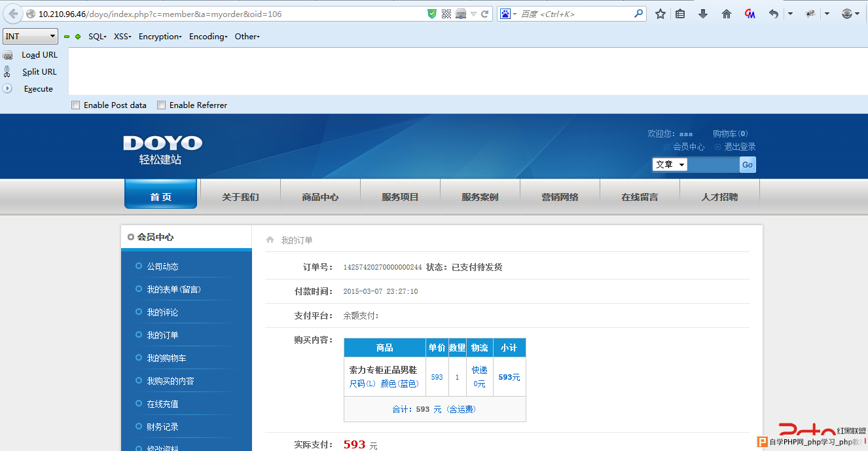This screenshot has height=451, width=868.
Task: Click 退出登录 to log out
Action: point(740,147)
